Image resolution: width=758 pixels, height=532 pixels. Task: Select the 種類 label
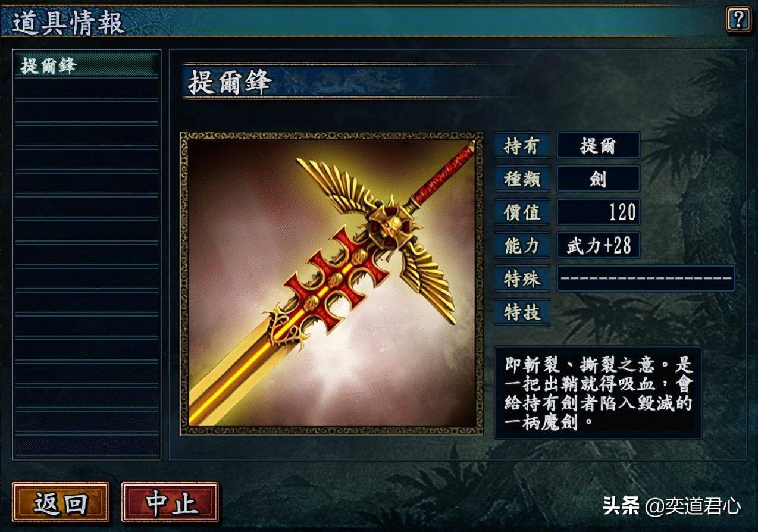pos(522,179)
